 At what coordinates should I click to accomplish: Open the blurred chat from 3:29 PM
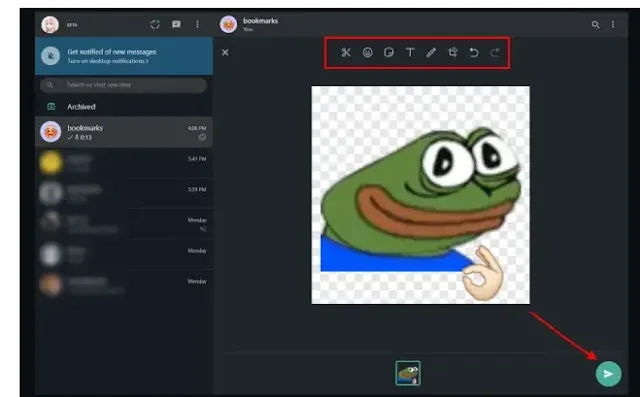[123, 193]
